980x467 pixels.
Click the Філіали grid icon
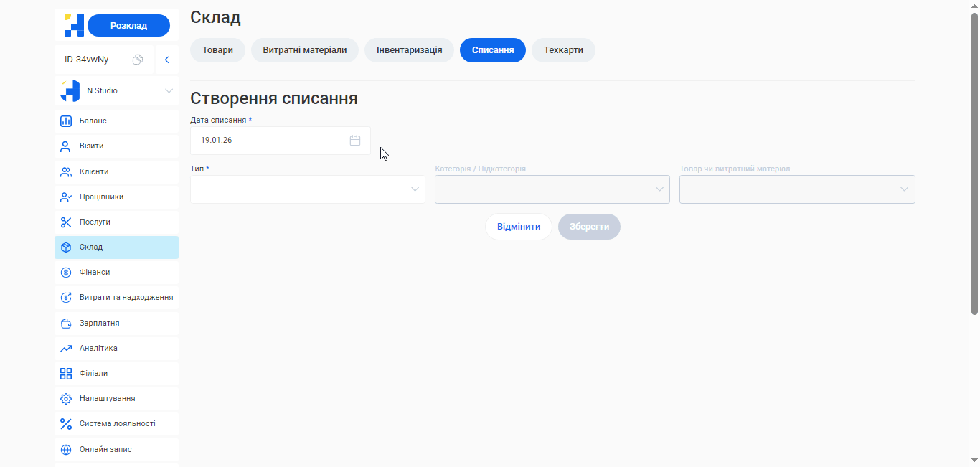66,373
